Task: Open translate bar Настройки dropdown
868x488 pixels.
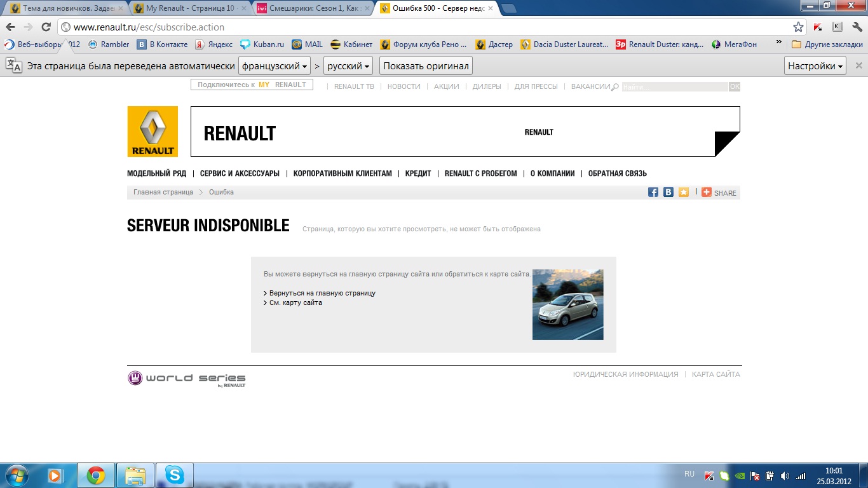Action: click(816, 66)
